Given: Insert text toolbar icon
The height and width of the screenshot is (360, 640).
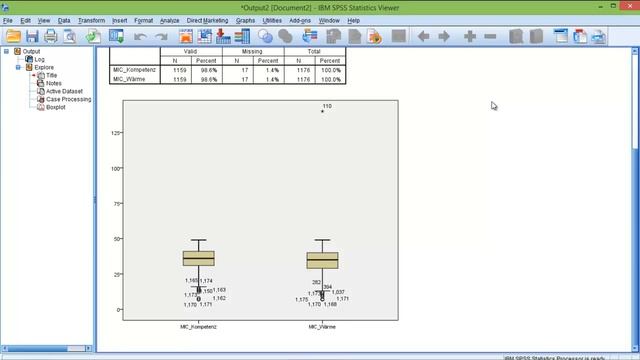Looking at the screenshot, I should coord(599,36).
